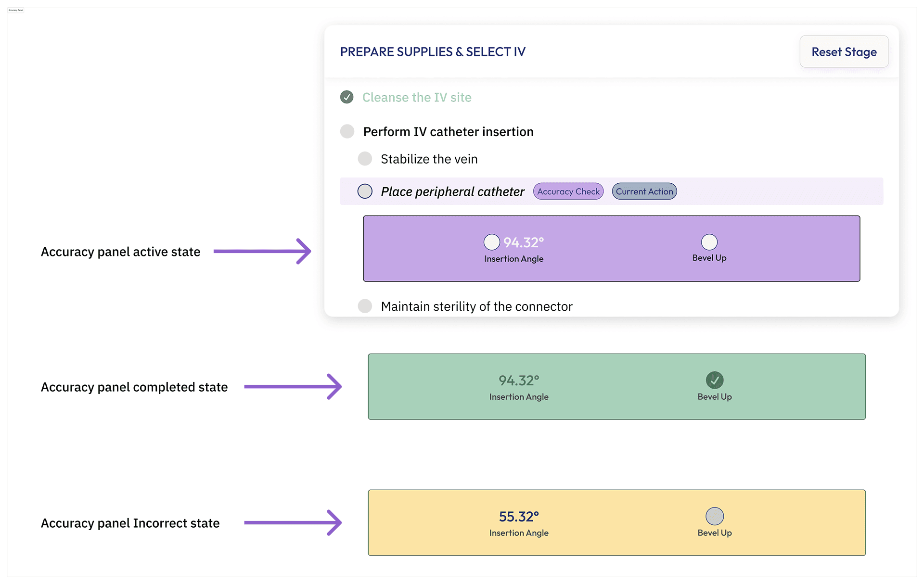This screenshot has height=584, width=924.
Task: Click the Perform IV catheter insertion text
Action: [x=448, y=132]
